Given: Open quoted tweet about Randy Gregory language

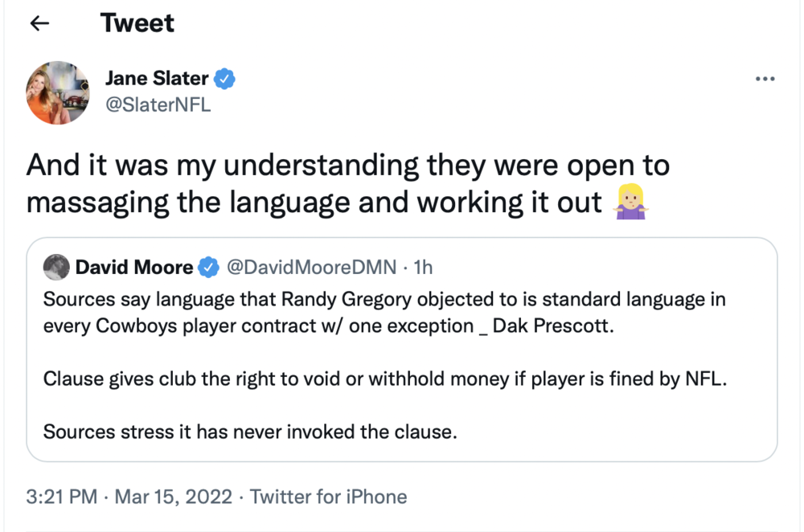Looking at the screenshot, I should pos(384,313).
